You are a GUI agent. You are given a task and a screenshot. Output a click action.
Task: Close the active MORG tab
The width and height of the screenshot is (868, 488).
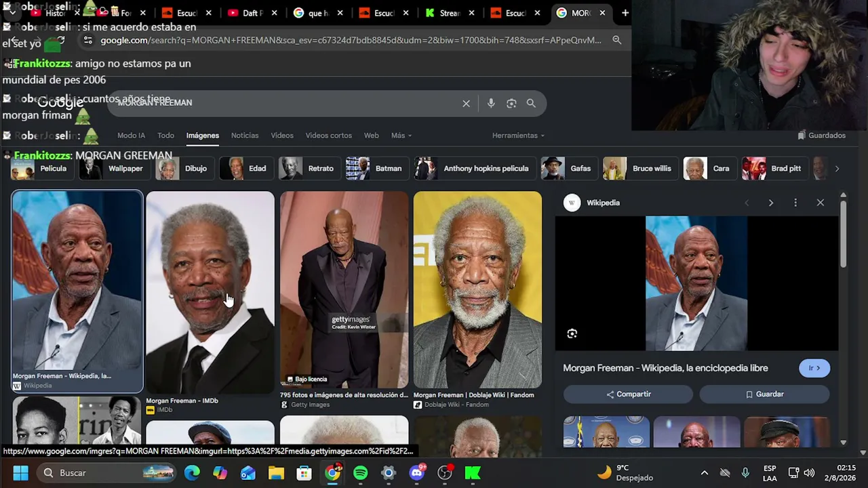pyautogui.click(x=602, y=13)
